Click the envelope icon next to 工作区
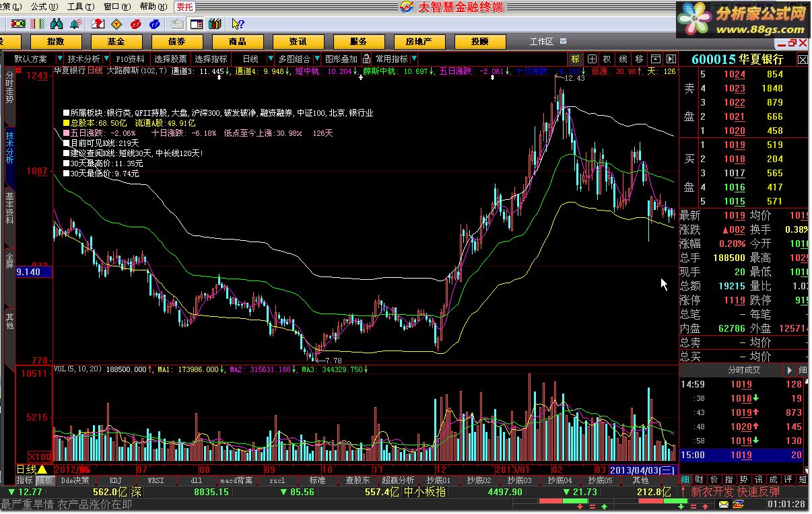Viewport: 812px width, 514px height. tap(564, 42)
